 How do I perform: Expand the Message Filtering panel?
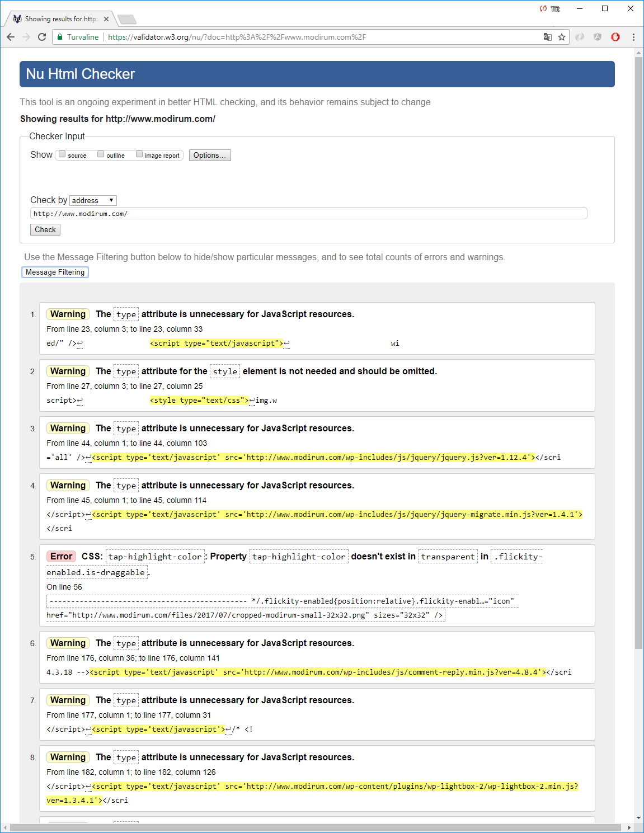click(55, 272)
